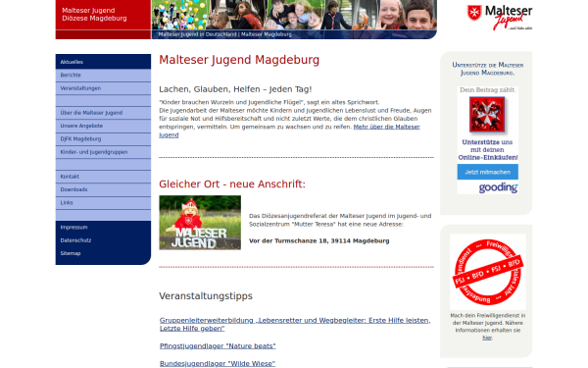Click the Malteser Jugend Magdeburg heading
588x368 pixels.
click(239, 60)
